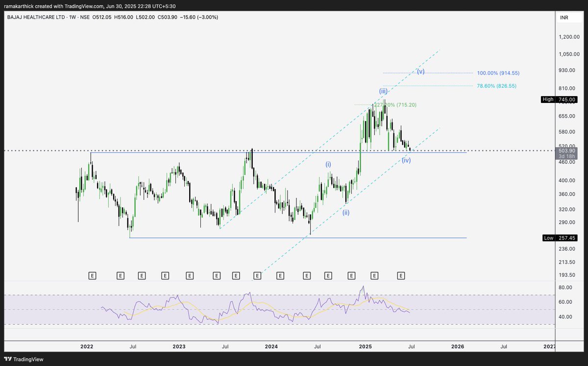Click the 100.00% (914.55) Fibonacci level label

(498, 73)
